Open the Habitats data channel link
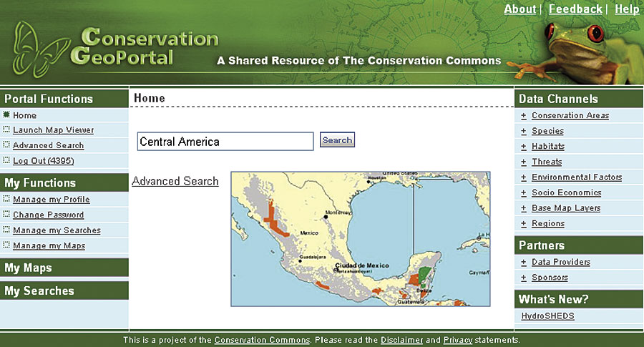 [548, 147]
